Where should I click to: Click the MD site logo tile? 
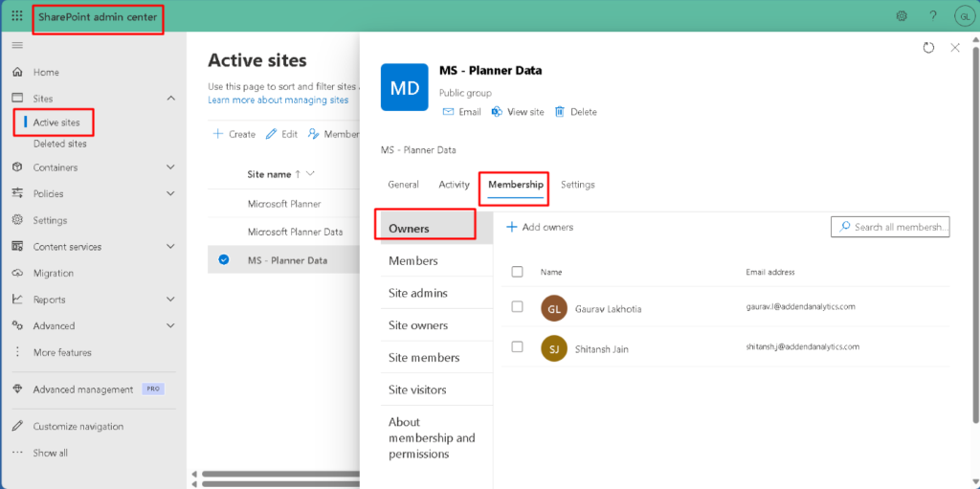point(405,87)
